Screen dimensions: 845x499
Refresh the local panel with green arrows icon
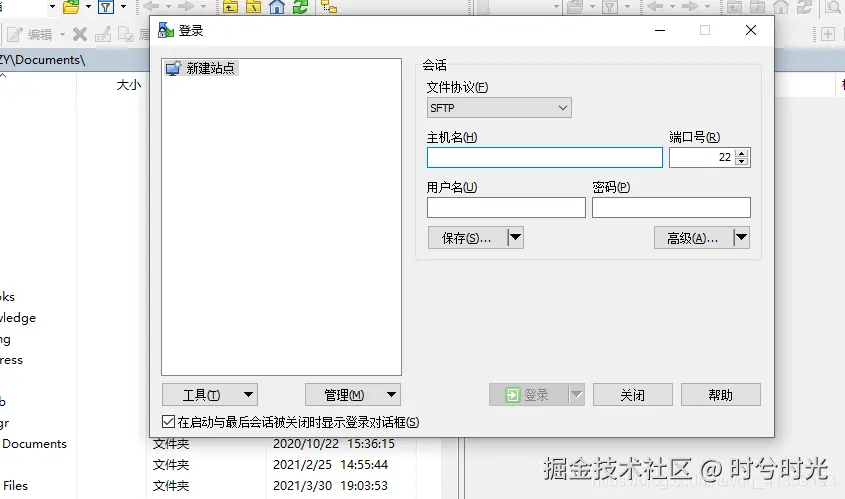coord(300,7)
